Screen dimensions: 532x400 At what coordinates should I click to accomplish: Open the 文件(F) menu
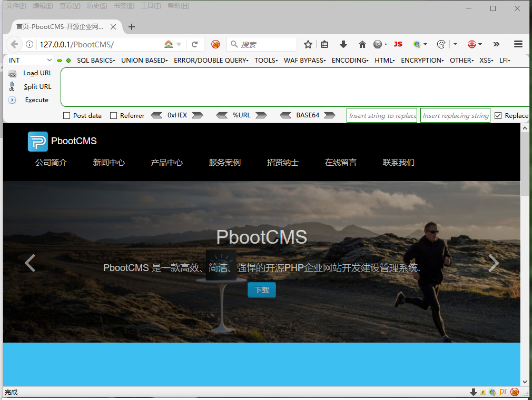pos(16,6)
